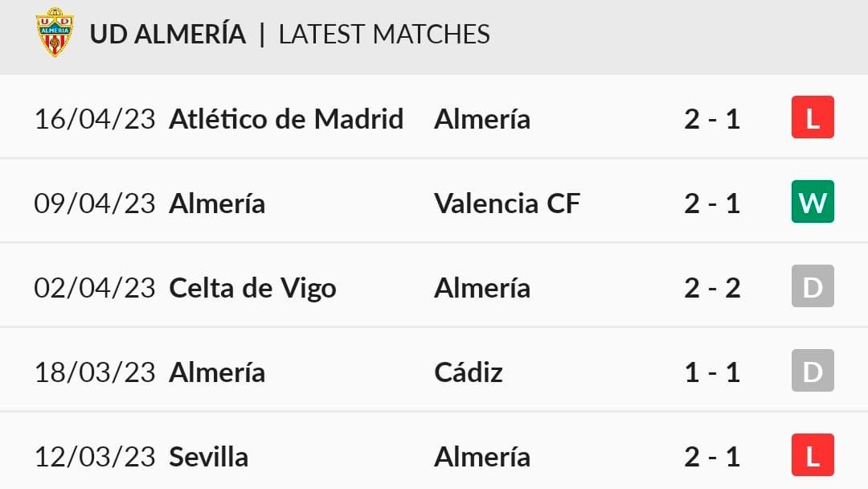Select the 1 - 1 score against Cádiz
This screenshot has width=868, height=489.
pos(712,372)
